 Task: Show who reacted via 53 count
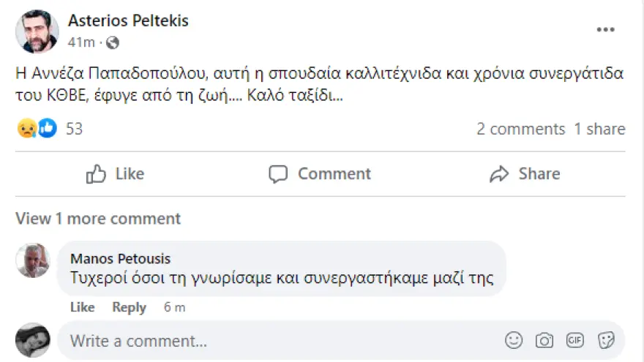pos(74,129)
